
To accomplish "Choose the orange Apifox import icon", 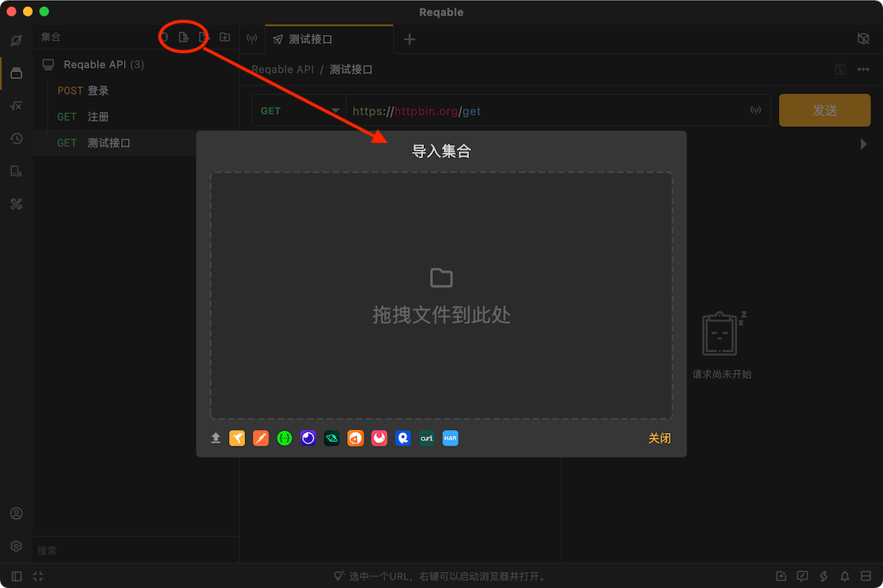I will click(x=355, y=437).
